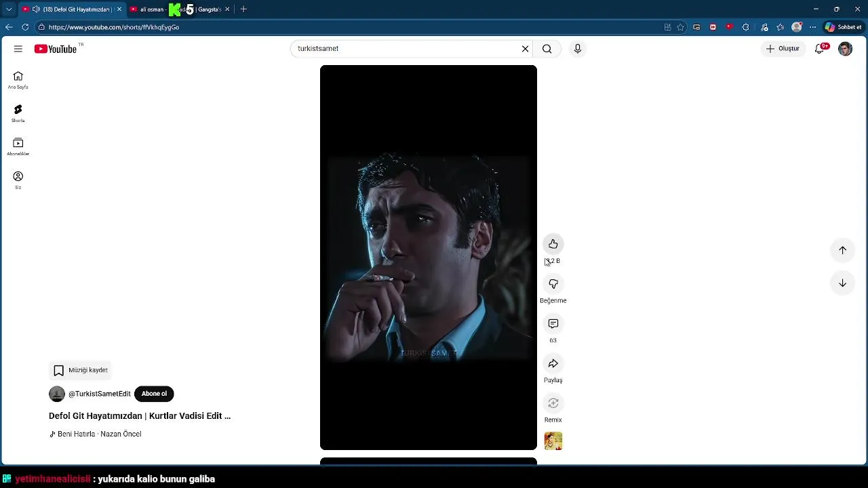Clear the search box with X
Screen dimensions: 868x488
(525, 49)
